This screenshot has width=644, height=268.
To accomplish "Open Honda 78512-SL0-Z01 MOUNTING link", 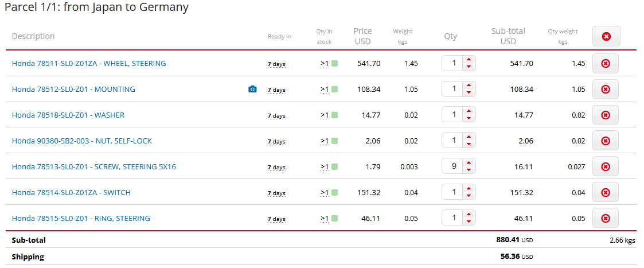I will 73,89.
